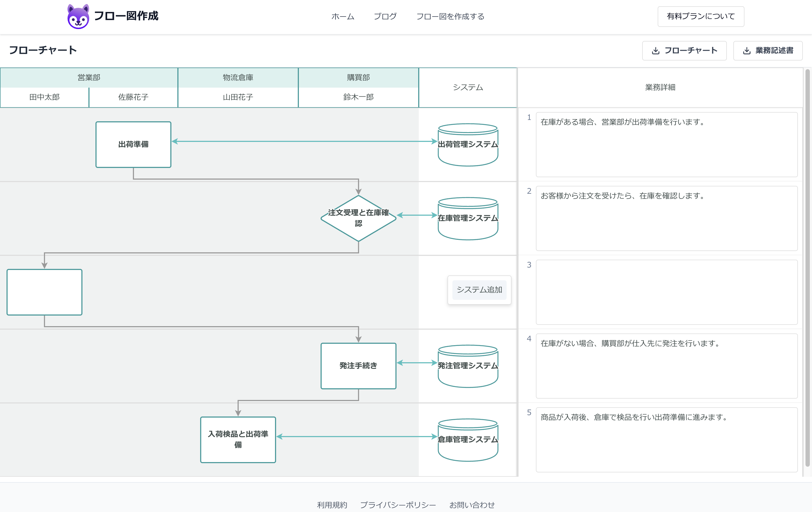The image size is (812, 512).
Task: Download the フローチャート file
Action: (684, 50)
